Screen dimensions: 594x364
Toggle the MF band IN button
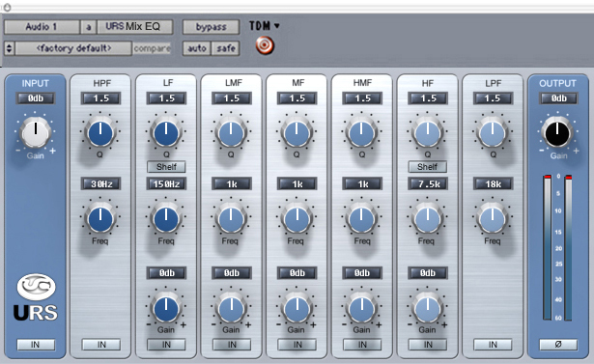coord(297,345)
